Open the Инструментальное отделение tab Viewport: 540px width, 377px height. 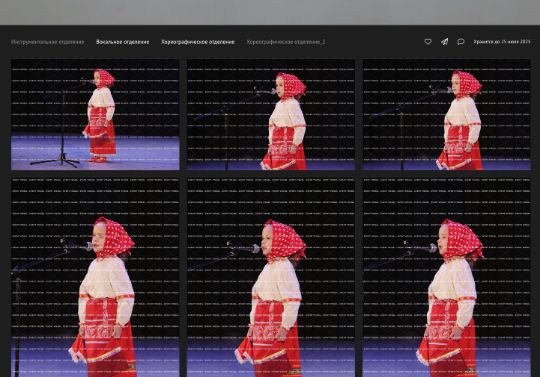[48, 42]
